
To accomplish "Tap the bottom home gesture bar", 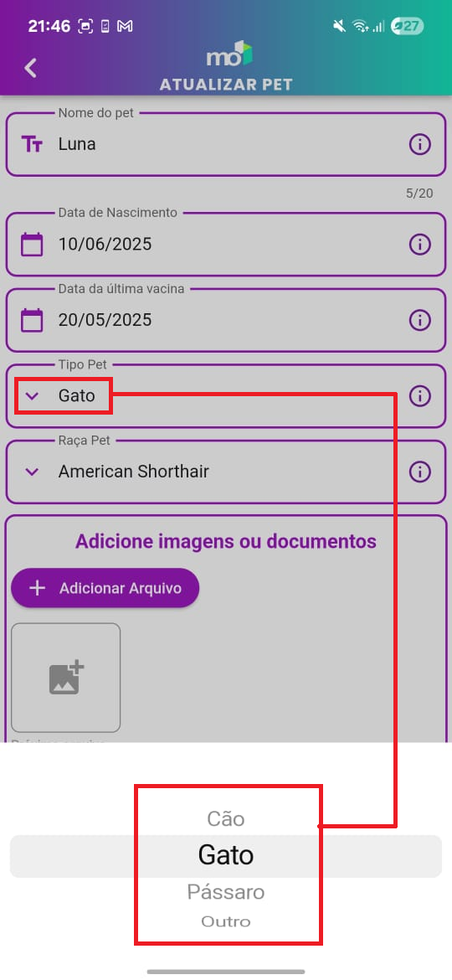I will coord(226,972).
